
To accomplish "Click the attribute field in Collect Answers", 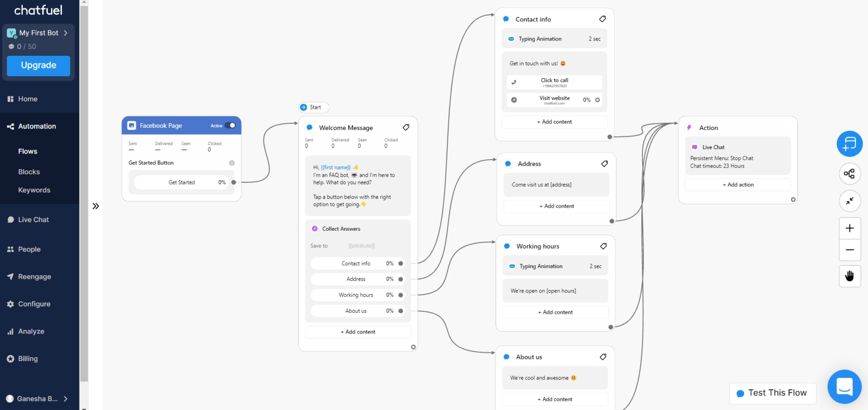I will 361,246.
